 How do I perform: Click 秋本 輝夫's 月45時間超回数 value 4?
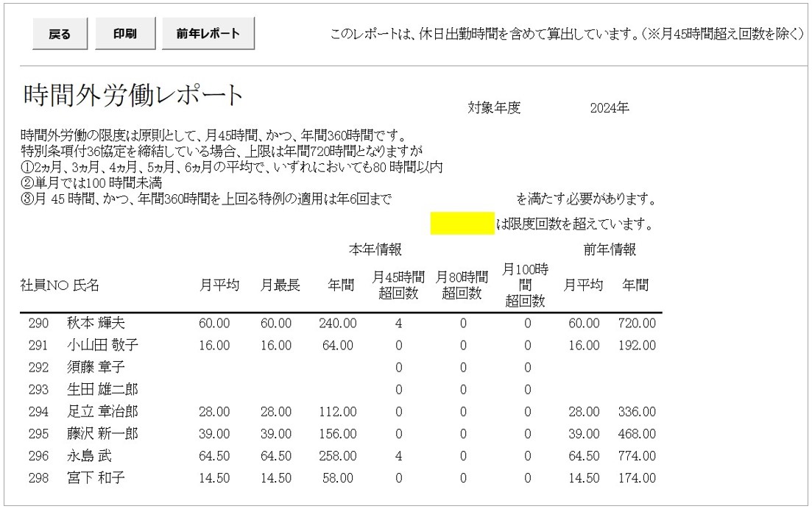[398, 324]
